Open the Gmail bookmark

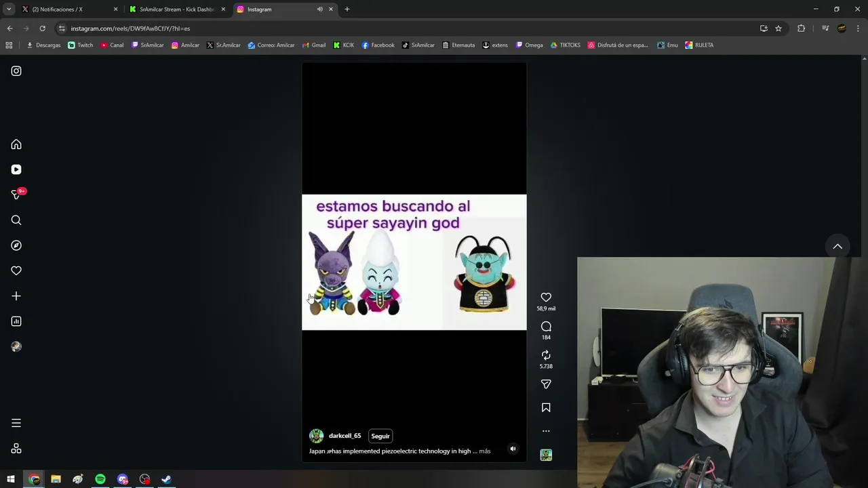(314, 45)
